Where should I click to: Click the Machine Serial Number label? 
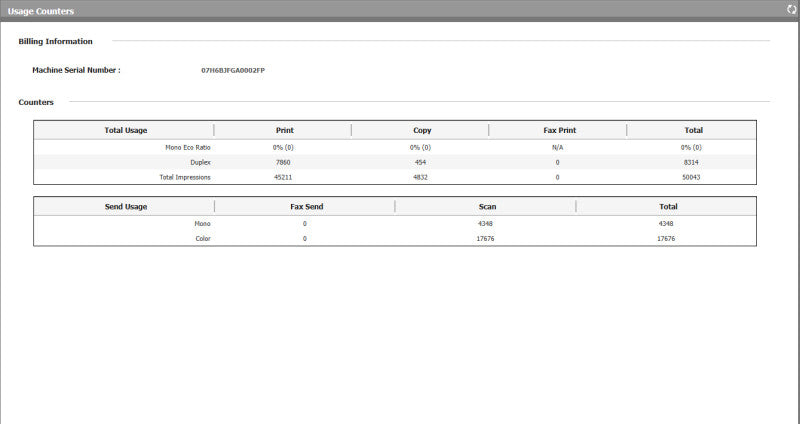77,70
